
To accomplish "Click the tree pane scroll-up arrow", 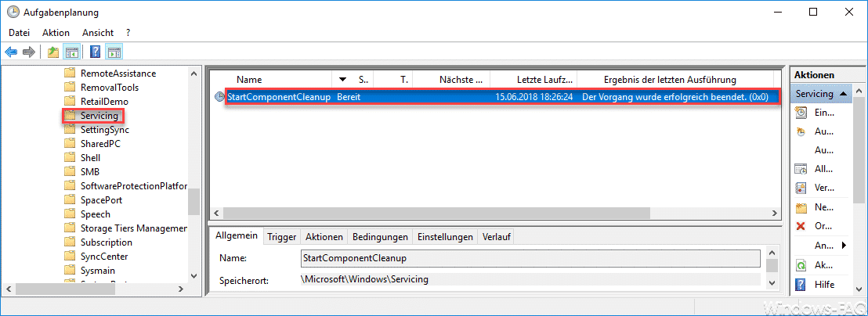I will click(x=193, y=74).
